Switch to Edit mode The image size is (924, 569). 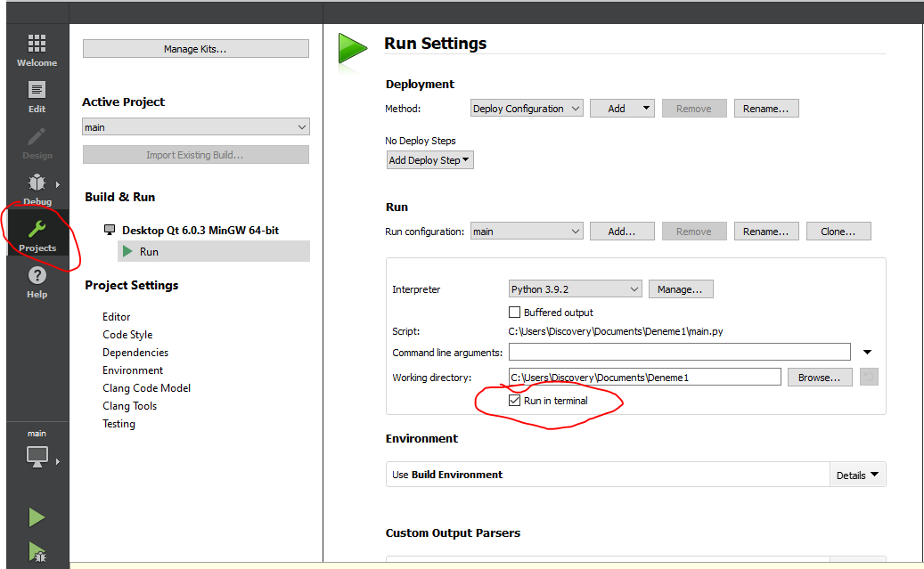tap(37, 97)
